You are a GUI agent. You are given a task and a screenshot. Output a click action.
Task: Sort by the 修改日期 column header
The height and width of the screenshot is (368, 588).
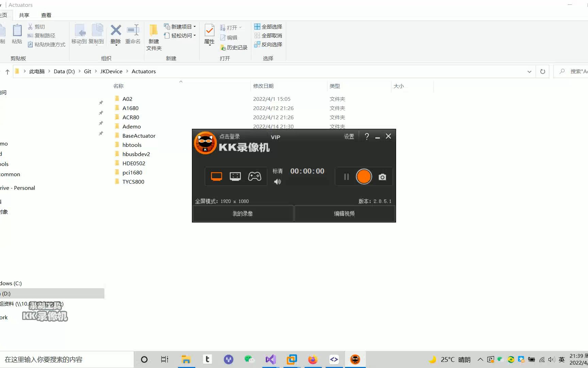(x=263, y=86)
